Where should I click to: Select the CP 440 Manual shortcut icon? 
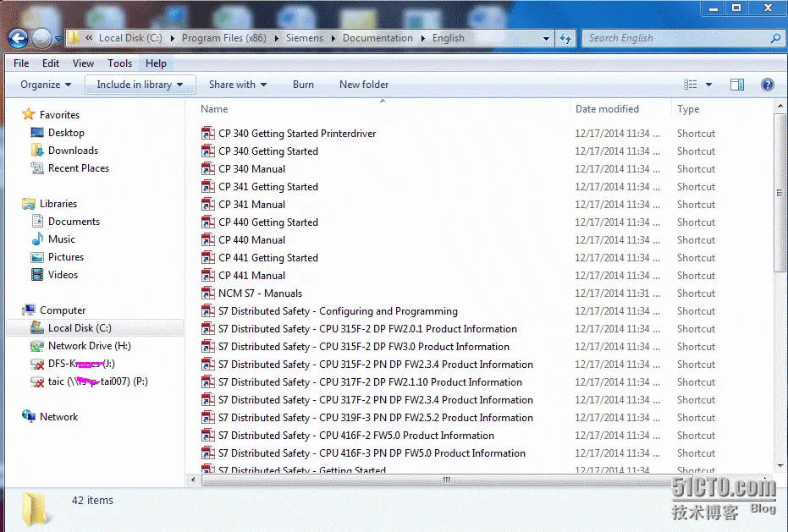tap(208, 240)
